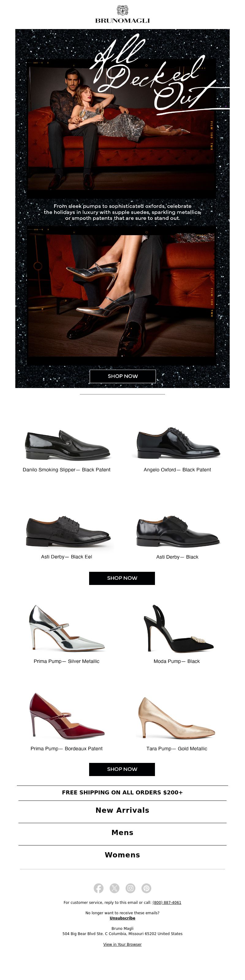245x980 pixels.
Task: Click the Free Shipping on All Orders banner
Action: 122,793
